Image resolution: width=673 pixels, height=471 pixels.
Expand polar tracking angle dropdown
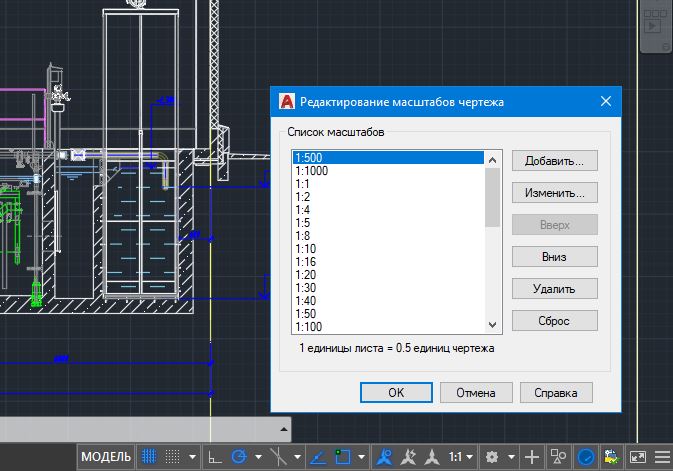pyautogui.click(x=258, y=457)
